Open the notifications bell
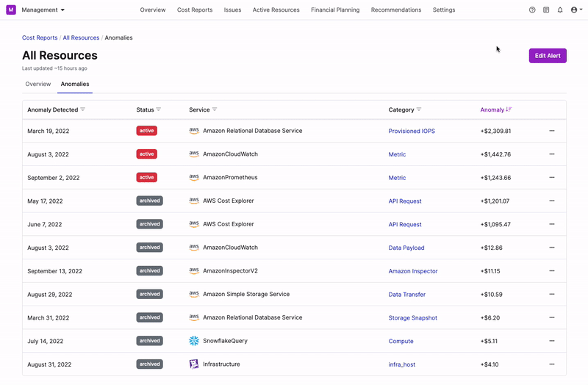This screenshot has height=385, width=588. 560,10
